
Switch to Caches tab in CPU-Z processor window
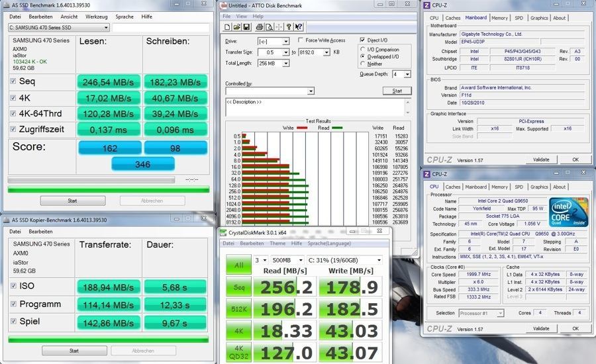(x=453, y=187)
